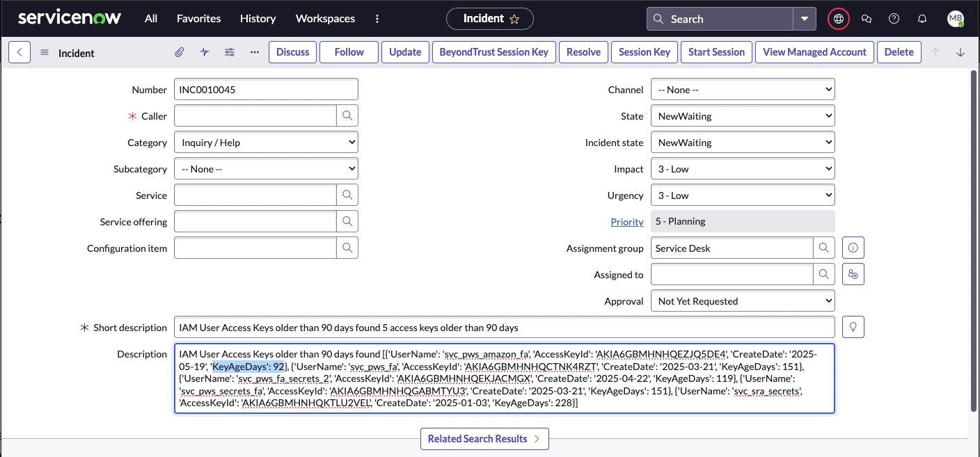Open the Favorites menu
The width and height of the screenshot is (980, 457).
[198, 19]
